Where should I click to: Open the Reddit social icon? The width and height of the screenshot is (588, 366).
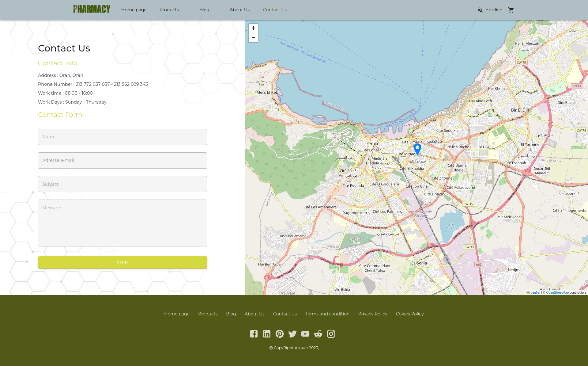318,334
